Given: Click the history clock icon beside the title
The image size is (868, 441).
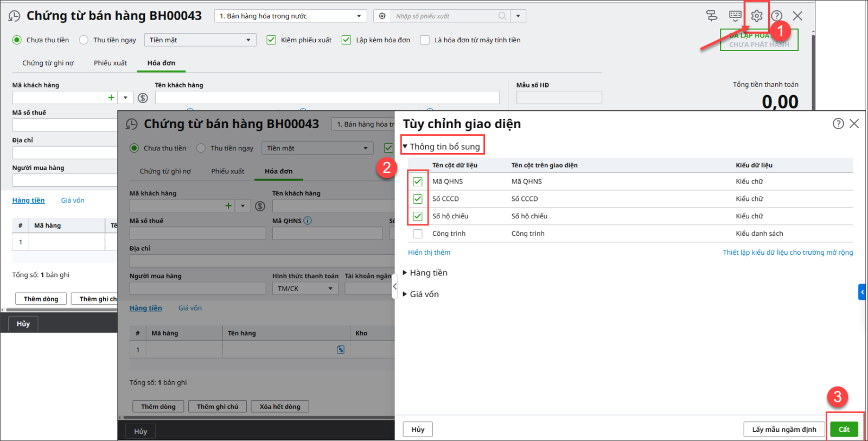Looking at the screenshot, I should click(14, 16).
